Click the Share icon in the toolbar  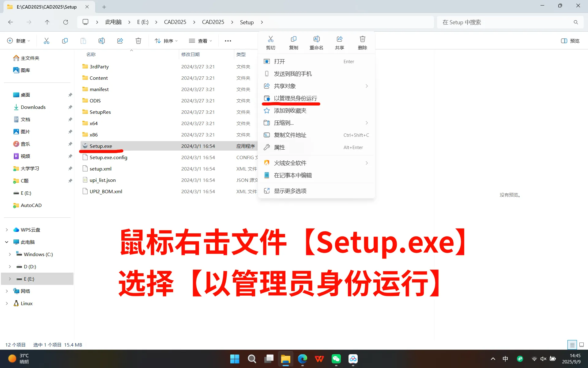click(120, 41)
